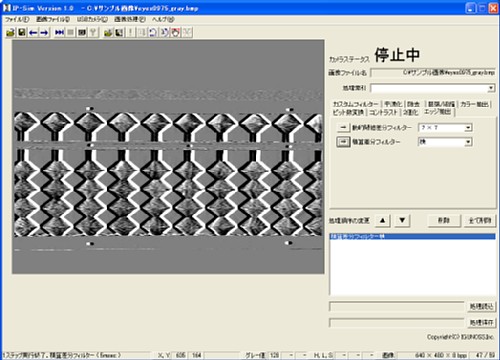Click the blue right arrow next icon

[44, 32]
